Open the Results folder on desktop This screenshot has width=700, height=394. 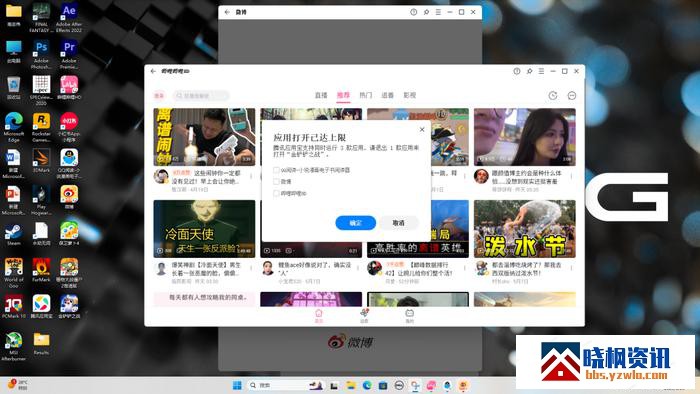click(x=41, y=344)
